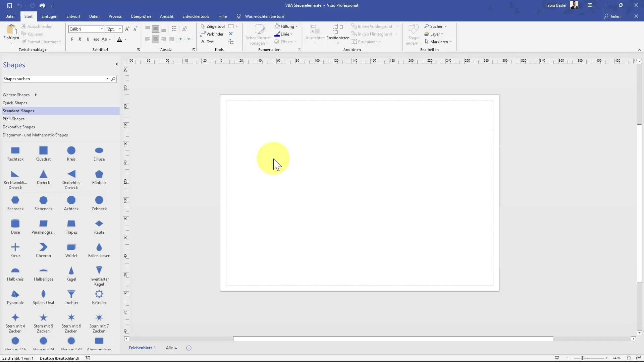Select the Kreuz shape
The width and height of the screenshot is (644, 362).
pyautogui.click(x=15, y=250)
